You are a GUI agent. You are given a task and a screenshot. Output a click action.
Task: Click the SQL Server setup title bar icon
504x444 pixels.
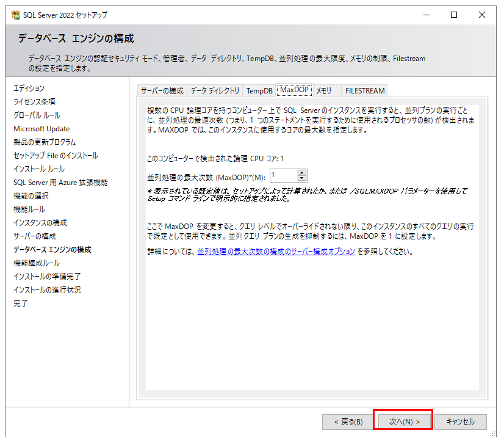click(15, 15)
